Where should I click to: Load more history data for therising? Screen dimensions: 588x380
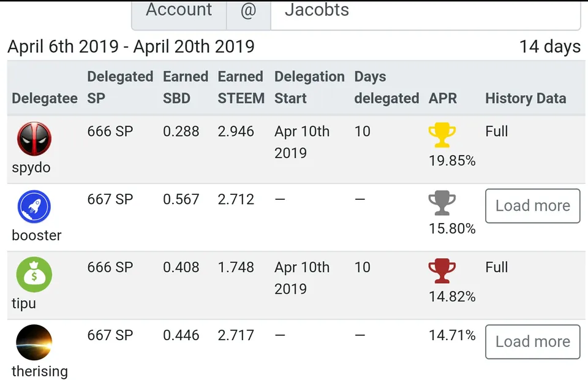[x=532, y=342]
